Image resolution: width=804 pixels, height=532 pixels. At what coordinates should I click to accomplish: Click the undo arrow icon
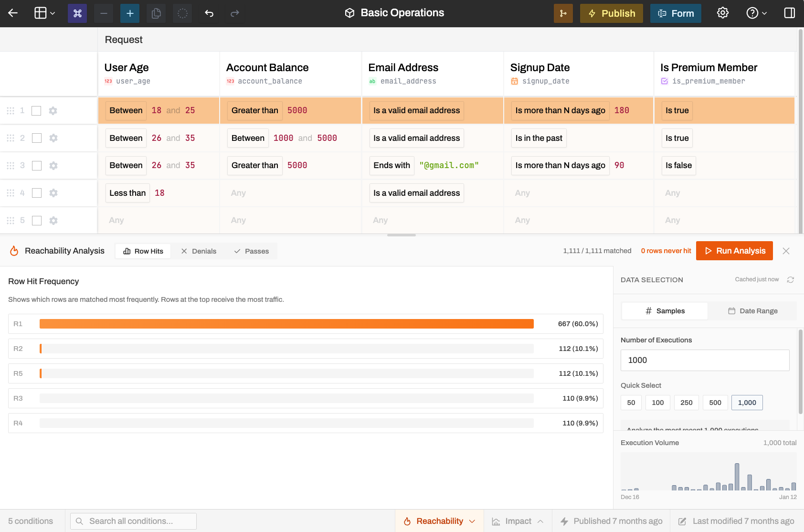[x=209, y=13]
